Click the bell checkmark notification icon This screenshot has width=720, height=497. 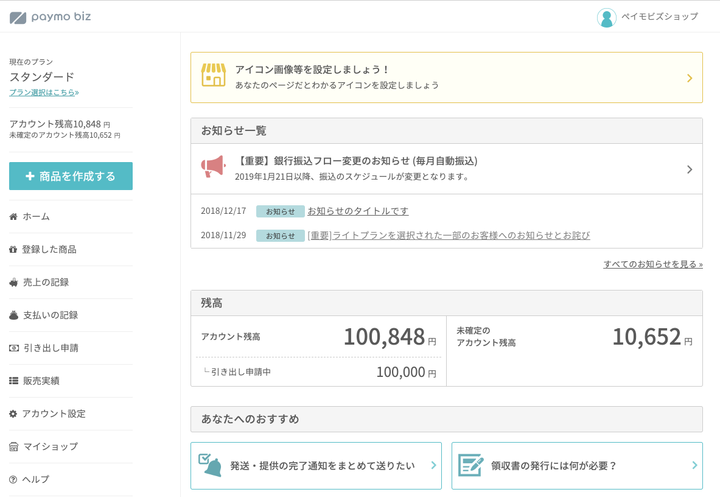coord(210,465)
